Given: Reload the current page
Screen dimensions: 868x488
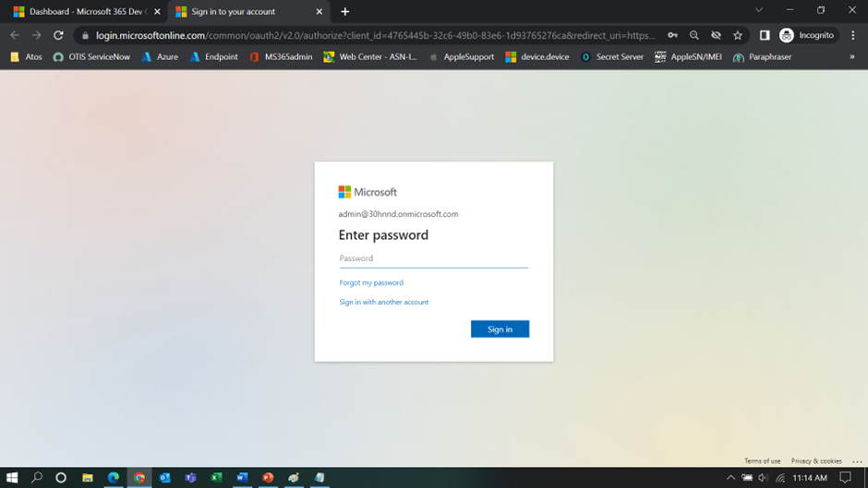Looking at the screenshot, I should point(58,35).
